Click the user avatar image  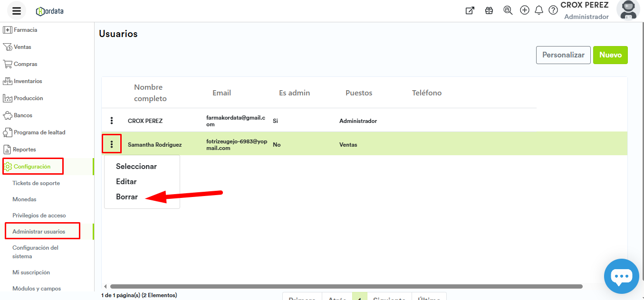(x=628, y=10)
